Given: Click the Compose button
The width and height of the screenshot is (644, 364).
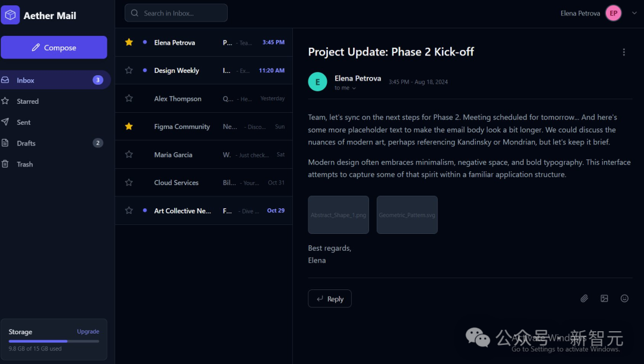Looking at the screenshot, I should point(54,47).
